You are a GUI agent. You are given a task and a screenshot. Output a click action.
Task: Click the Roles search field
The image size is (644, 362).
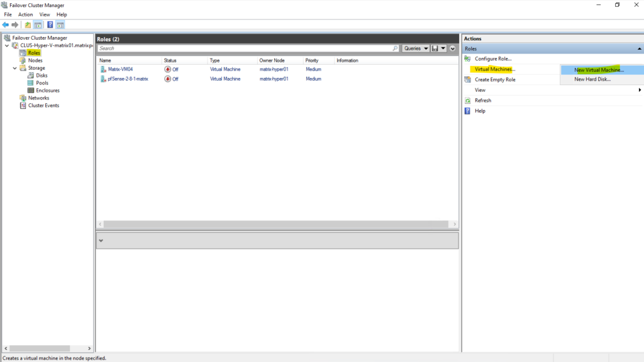point(248,48)
